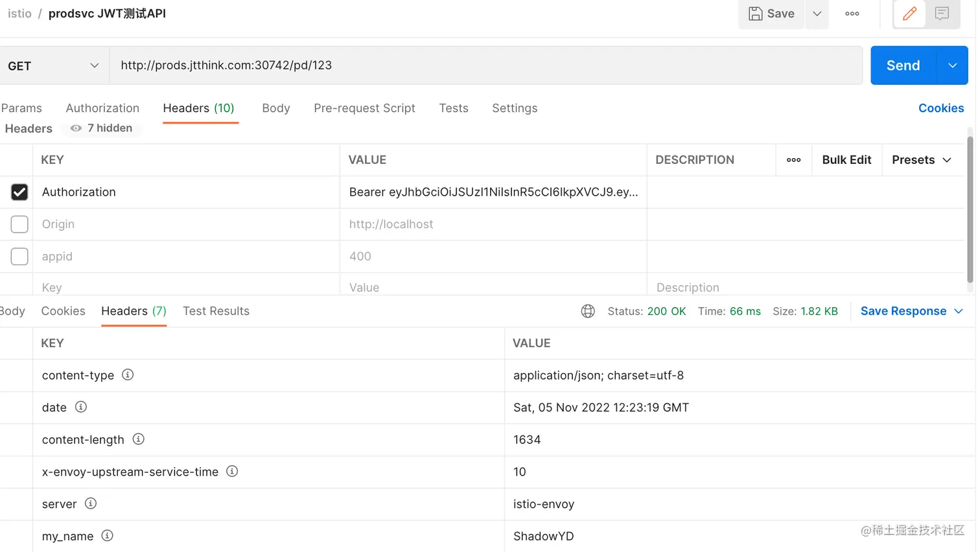Click the 200 OK status text
This screenshot has height=552, width=980.
pyautogui.click(x=666, y=311)
